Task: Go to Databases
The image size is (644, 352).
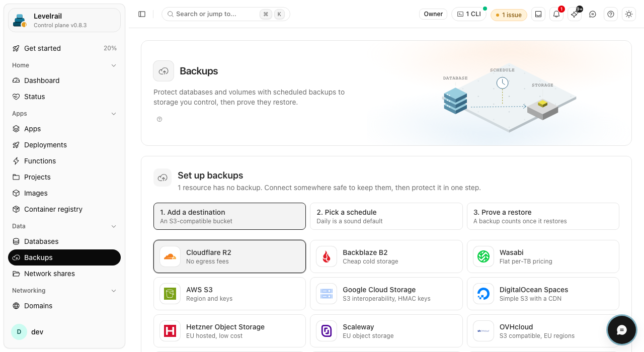Action: pyautogui.click(x=64, y=241)
